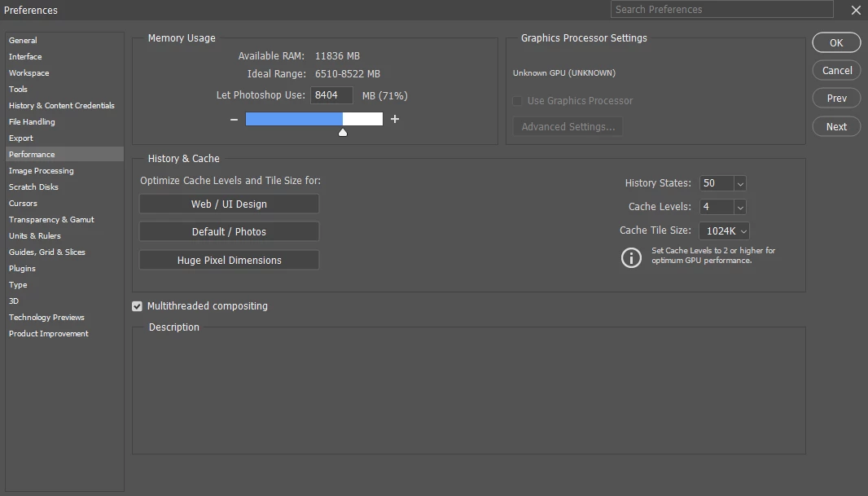Open History States dropdown arrow
The width and height of the screenshot is (868, 496).
coord(740,183)
